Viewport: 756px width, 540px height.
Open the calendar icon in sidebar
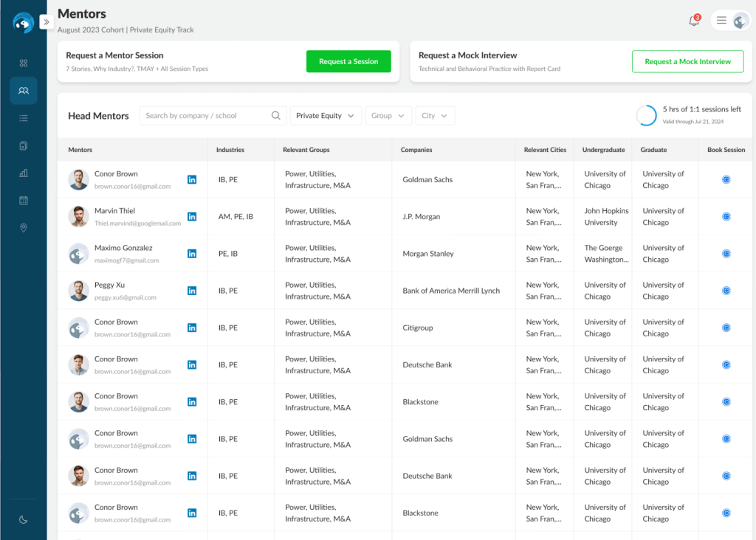24,201
